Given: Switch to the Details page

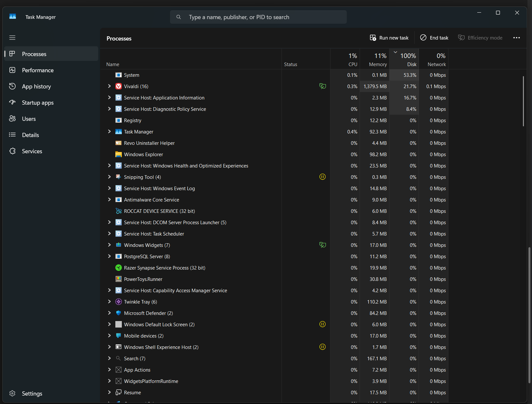Looking at the screenshot, I should coord(51,135).
